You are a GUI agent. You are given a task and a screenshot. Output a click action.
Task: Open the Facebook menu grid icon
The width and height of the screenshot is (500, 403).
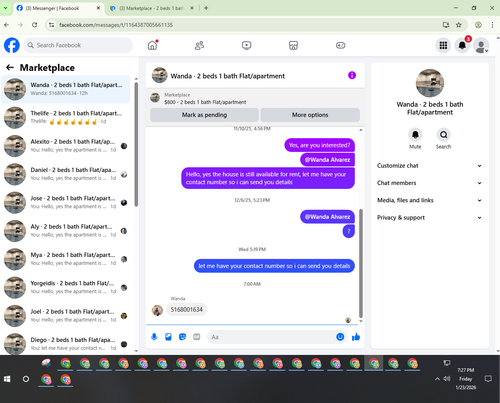443,45
